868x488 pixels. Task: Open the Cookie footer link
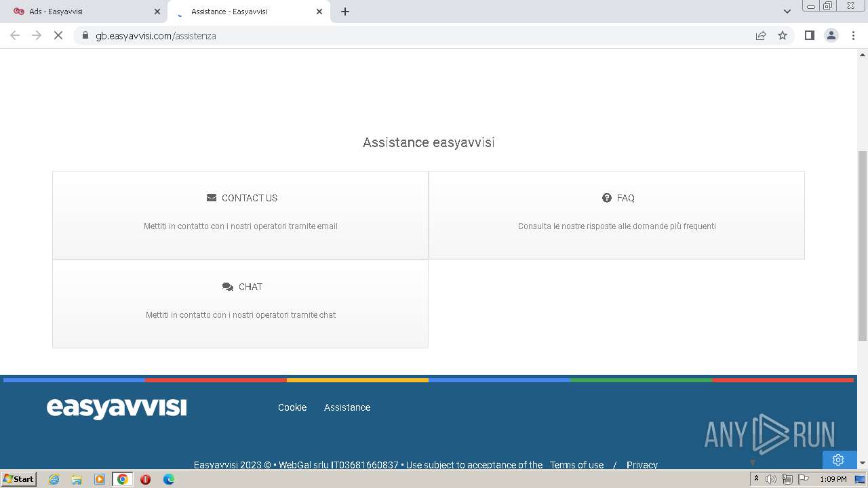(292, 407)
